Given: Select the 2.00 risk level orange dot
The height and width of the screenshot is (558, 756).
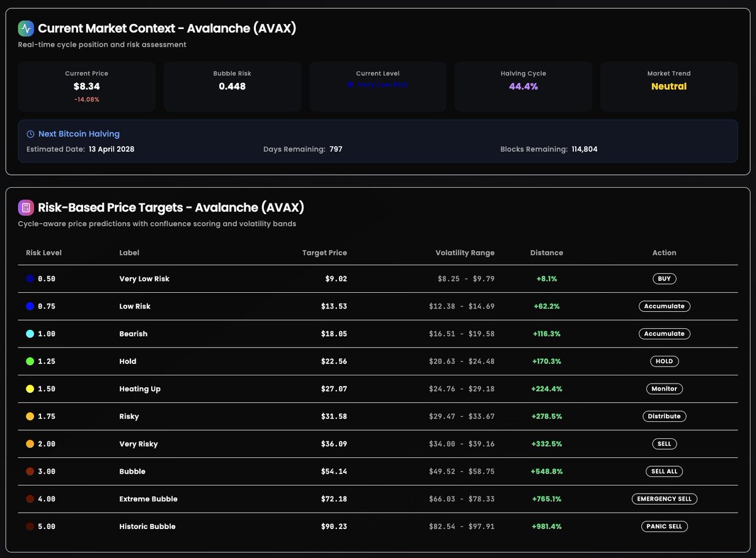Looking at the screenshot, I should pyautogui.click(x=30, y=444).
